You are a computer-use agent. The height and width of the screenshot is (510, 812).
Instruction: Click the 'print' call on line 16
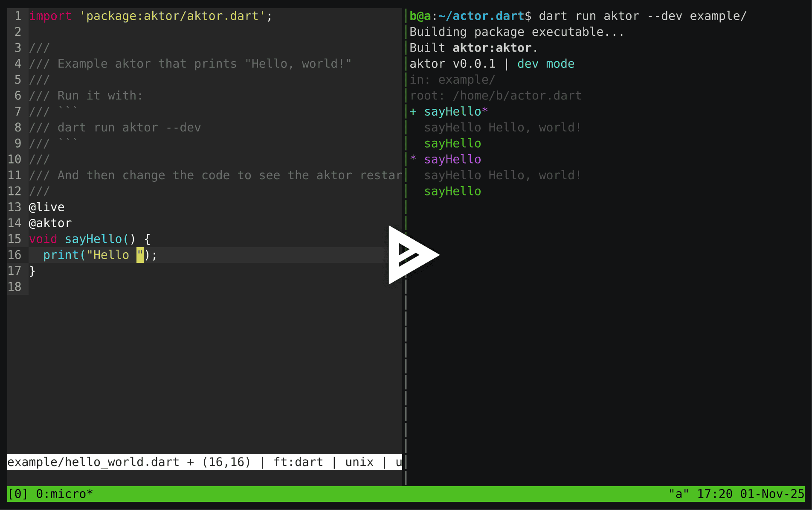click(61, 255)
